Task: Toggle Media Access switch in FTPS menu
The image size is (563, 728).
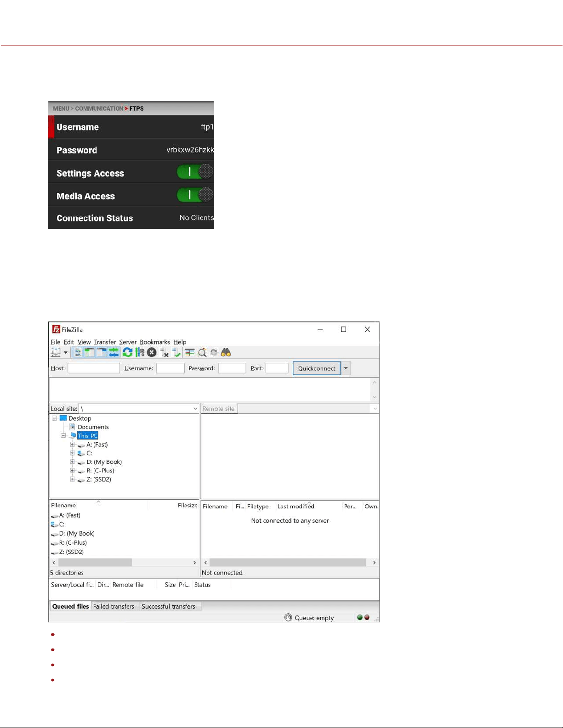Action: coord(195,195)
